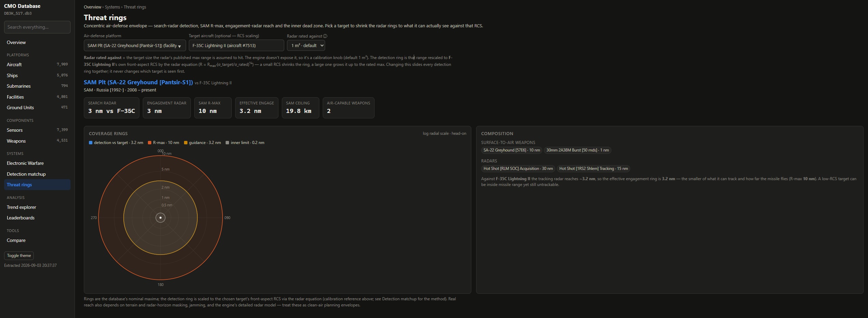Click the info icon beside Radar rated against
The height and width of the screenshot is (318, 868).
(x=325, y=36)
